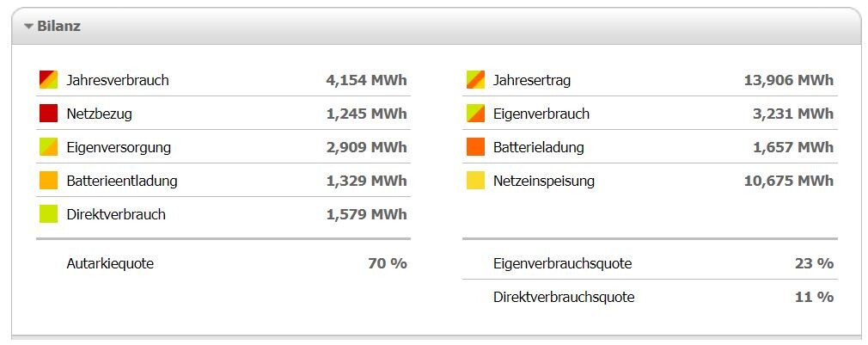Select the Netzeinspeisung label
This screenshot has width=868, height=345.
(544, 182)
